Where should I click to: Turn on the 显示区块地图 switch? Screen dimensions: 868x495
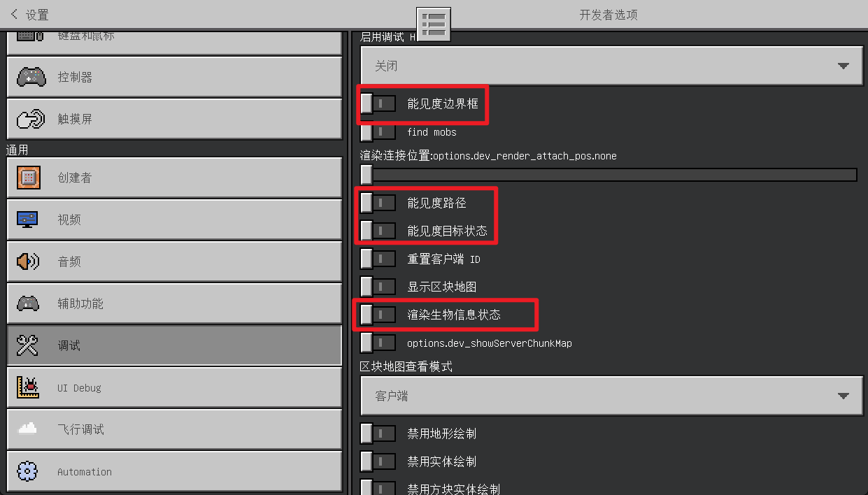click(378, 287)
